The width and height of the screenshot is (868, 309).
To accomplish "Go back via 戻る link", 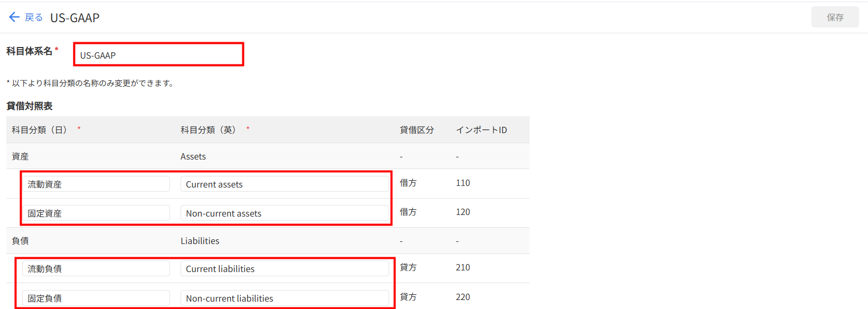I will [34, 17].
